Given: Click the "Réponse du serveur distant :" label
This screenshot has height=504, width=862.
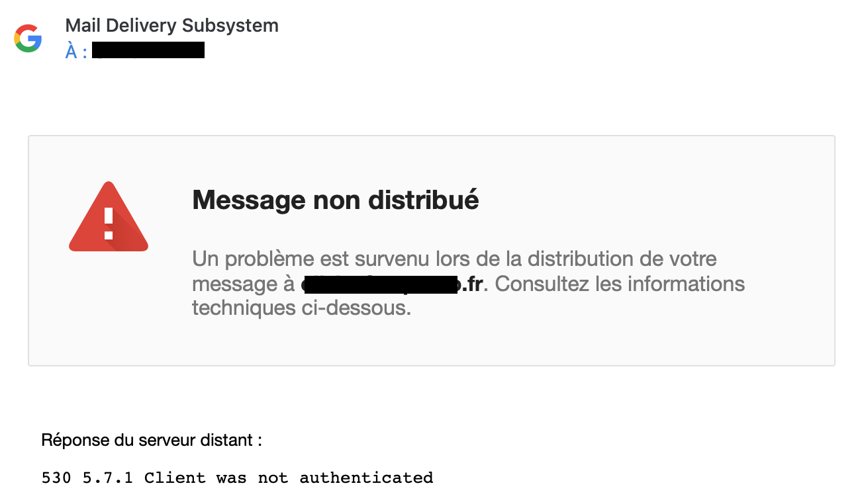Looking at the screenshot, I should pyautogui.click(x=152, y=440).
